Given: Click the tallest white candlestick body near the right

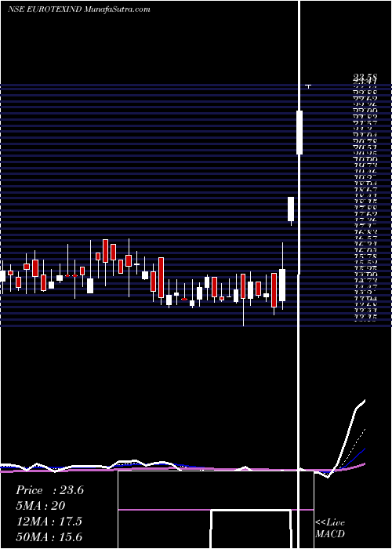Looking at the screenshot, I should (x=299, y=133).
